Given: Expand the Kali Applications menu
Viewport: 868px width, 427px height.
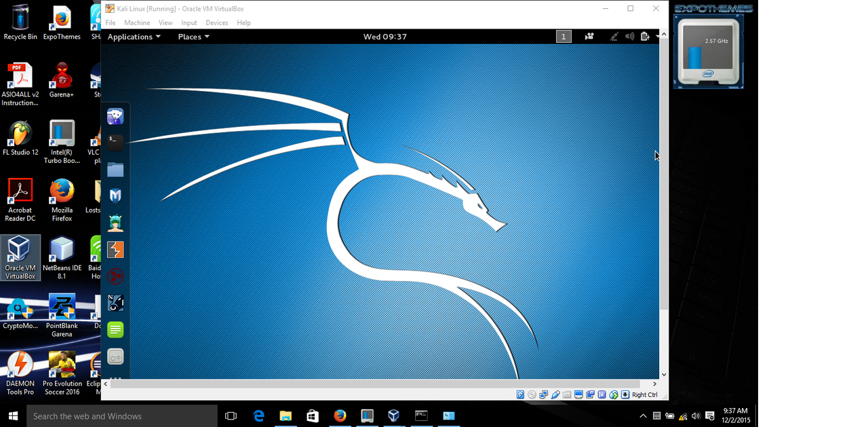Looking at the screenshot, I should click(134, 37).
